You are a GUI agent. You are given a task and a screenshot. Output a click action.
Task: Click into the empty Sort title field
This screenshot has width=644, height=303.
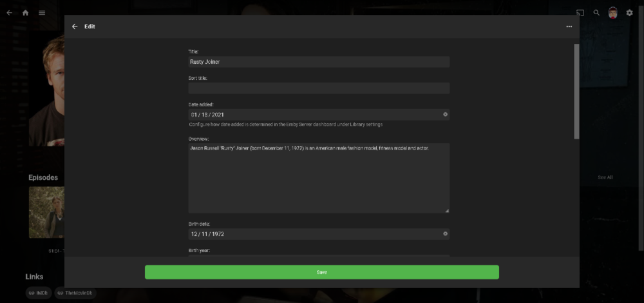point(319,88)
